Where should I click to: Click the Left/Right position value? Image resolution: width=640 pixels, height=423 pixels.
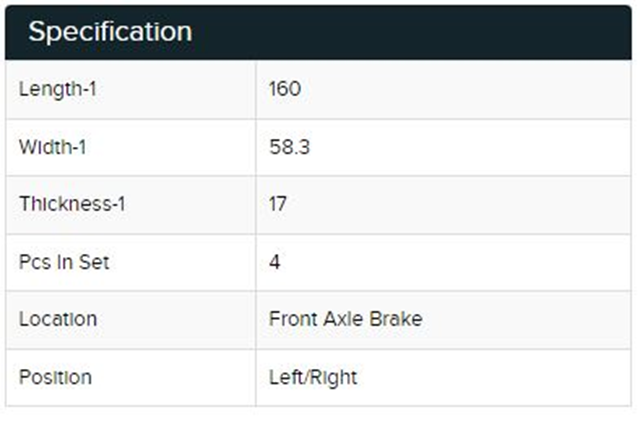(313, 377)
